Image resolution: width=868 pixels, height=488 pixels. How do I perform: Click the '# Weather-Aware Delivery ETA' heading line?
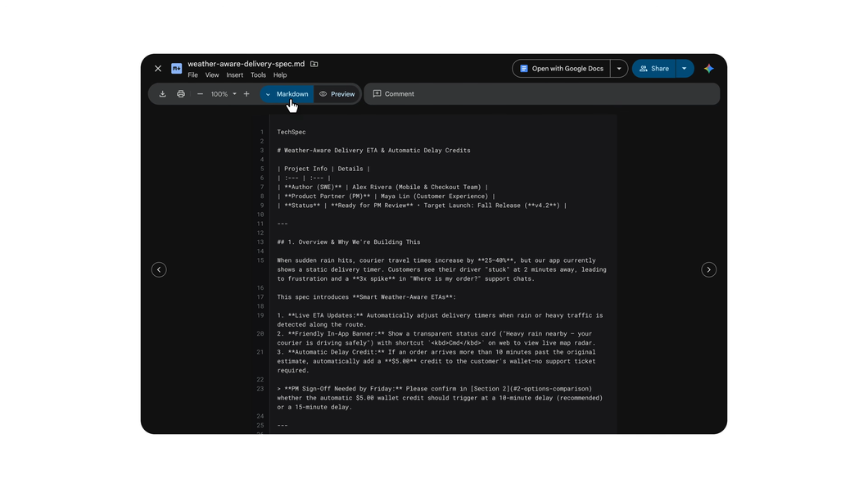point(373,151)
